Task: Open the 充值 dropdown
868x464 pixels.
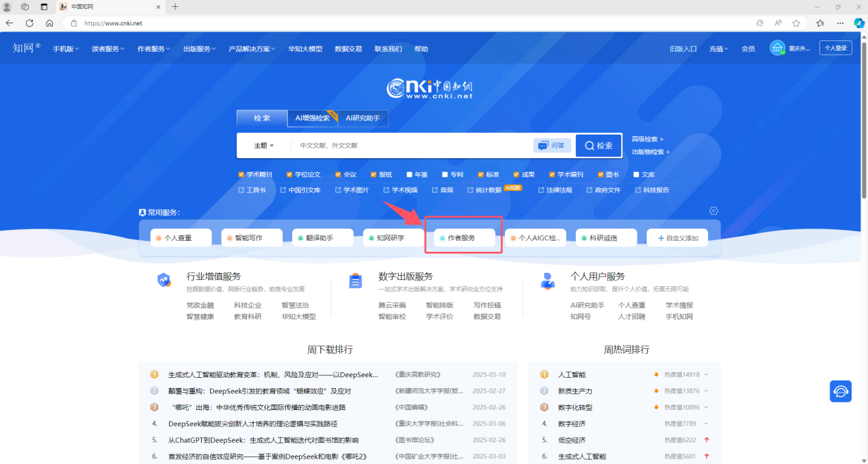Action: (718, 49)
